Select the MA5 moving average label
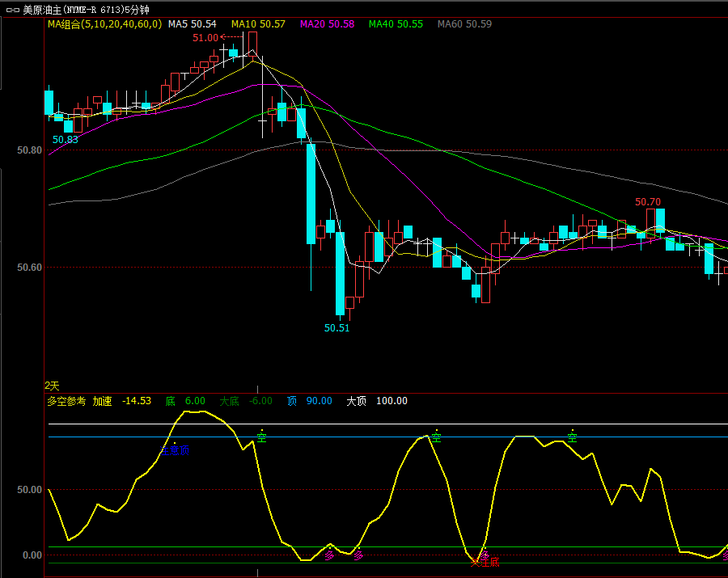The image size is (728, 578). 193,24
